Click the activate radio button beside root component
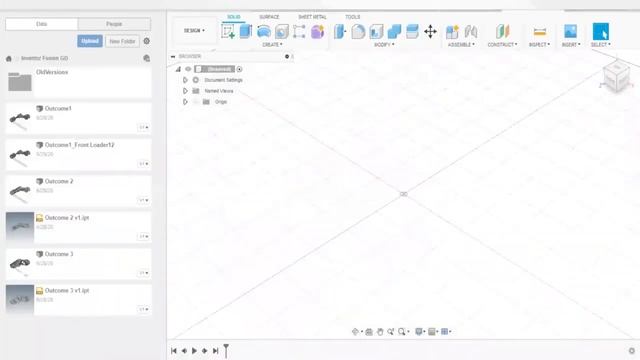Image resolution: width=640 pixels, height=360 pixels. click(240, 69)
